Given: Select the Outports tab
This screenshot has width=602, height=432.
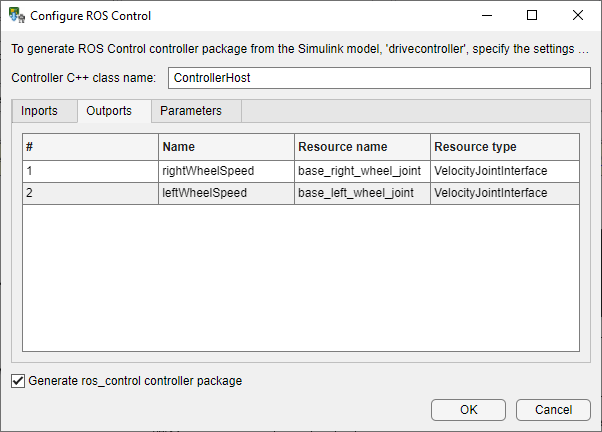Looking at the screenshot, I should pyautogui.click(x=109, y=111).
